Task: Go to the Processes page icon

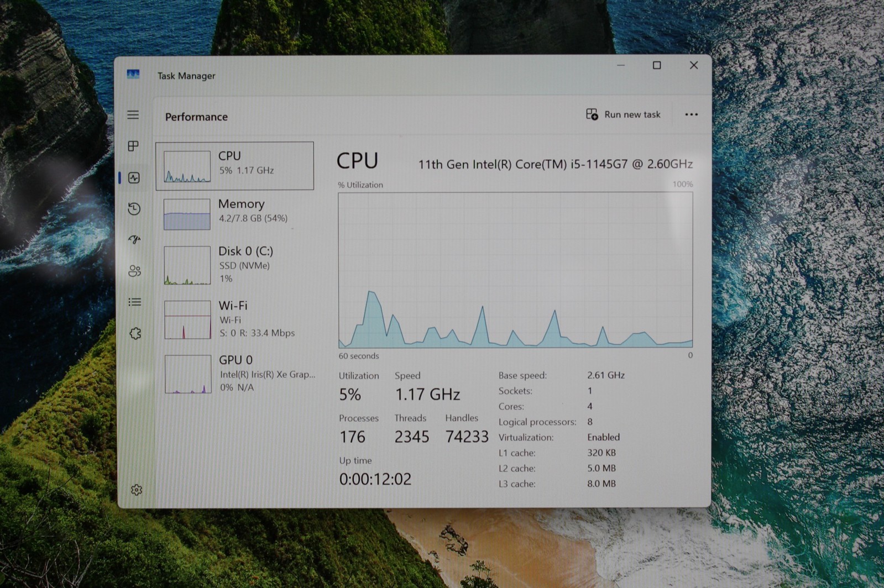Action: pyautogui.click(x=133, y=146)
